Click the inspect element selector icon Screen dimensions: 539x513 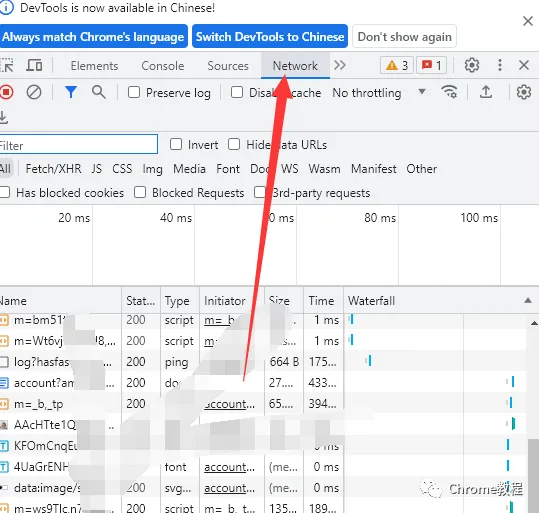6,65
